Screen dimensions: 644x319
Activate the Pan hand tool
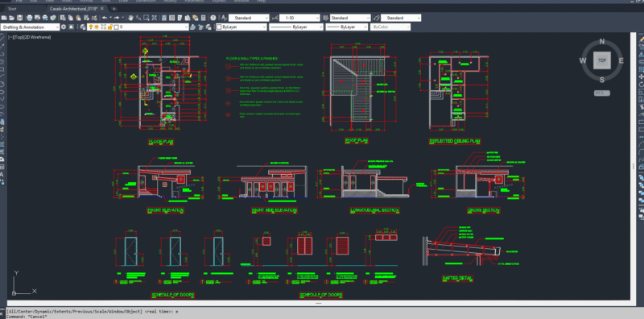coord(130,18)
